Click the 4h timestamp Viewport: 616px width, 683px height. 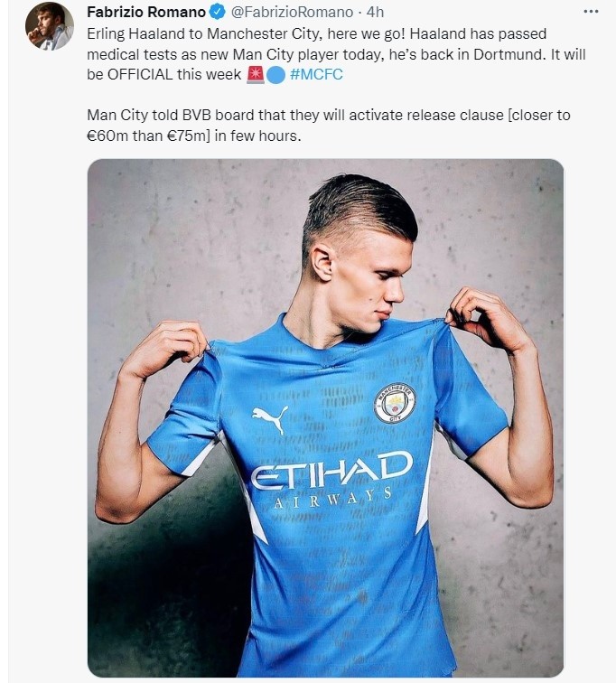click(375, 13)
